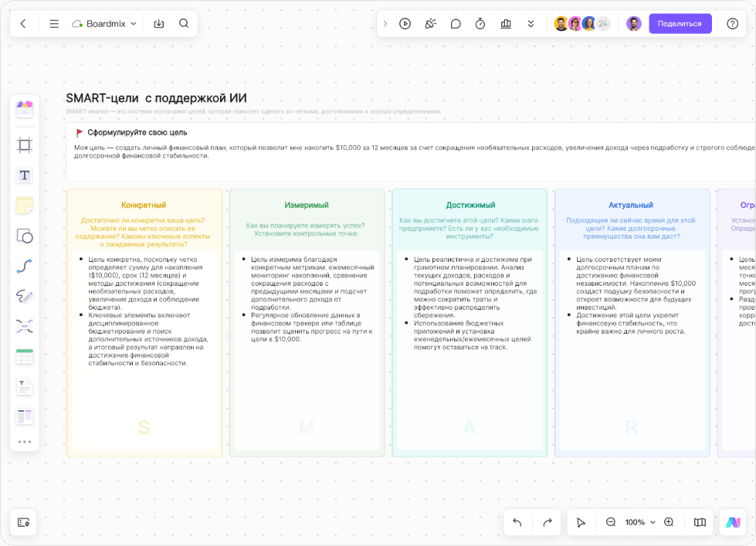756x546 pixels.
Task: Click the Цель измерима bullet text
Action: point(311,283)
